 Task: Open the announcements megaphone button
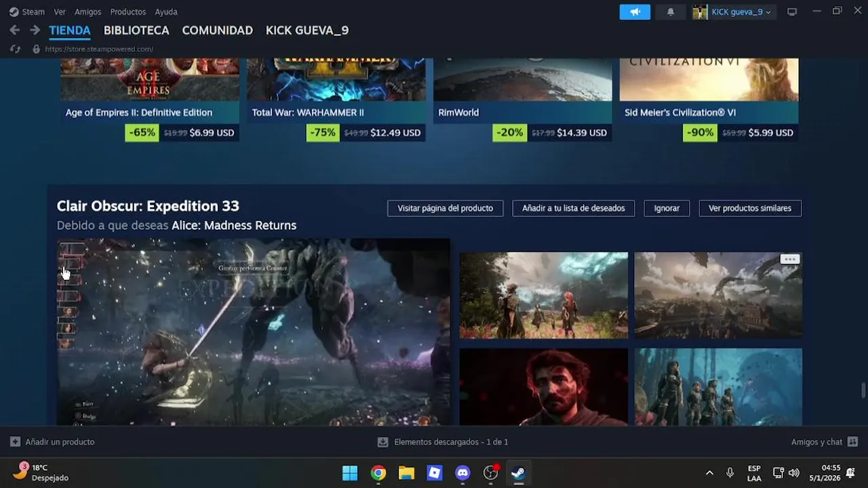pos(635,12)
